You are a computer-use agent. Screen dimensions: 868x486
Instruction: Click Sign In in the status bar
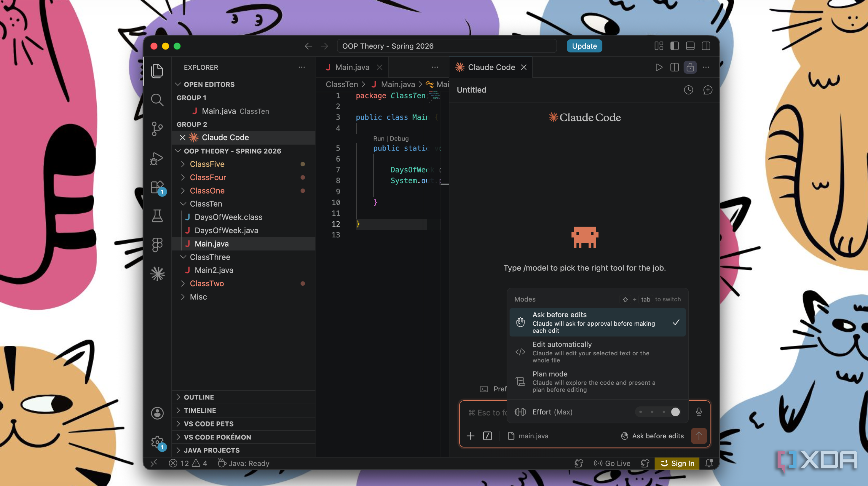676,463
